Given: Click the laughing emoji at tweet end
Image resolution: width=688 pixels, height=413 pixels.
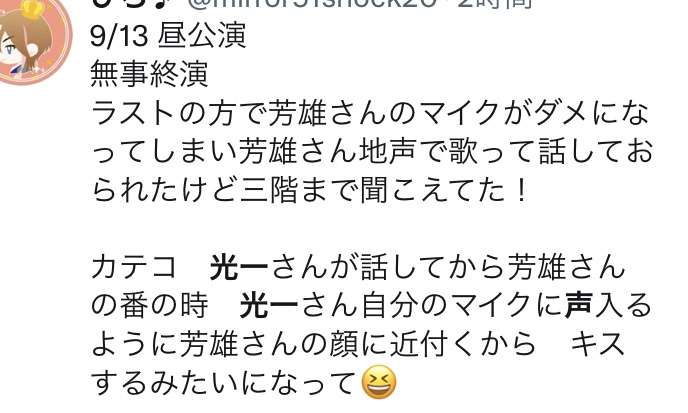Looking at the screenshot, I should point(379,384).
